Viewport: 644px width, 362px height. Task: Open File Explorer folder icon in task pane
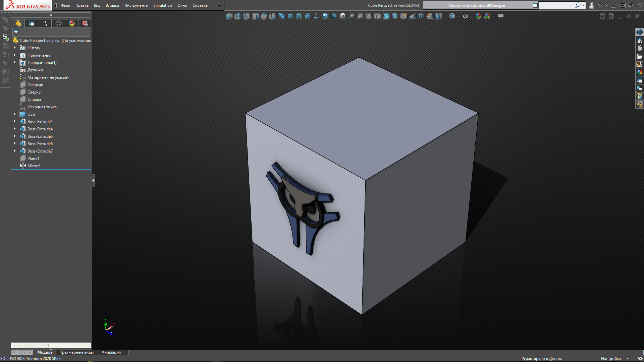640,56
